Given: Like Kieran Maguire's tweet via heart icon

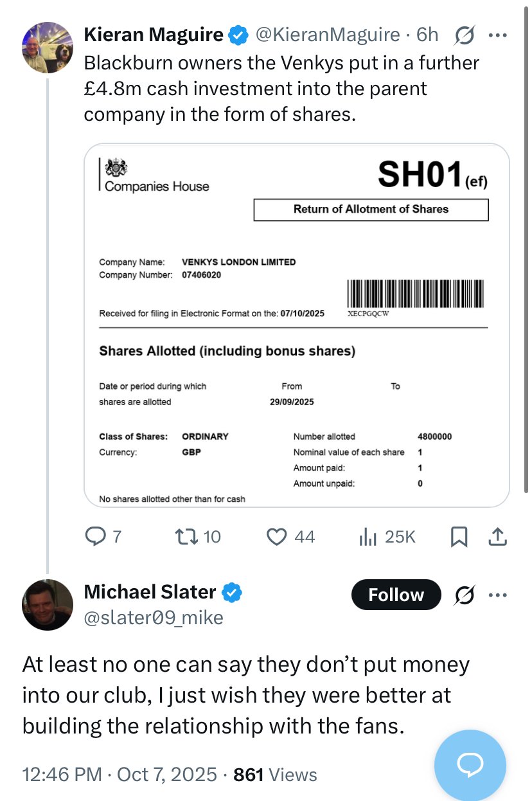Looking at the screenshot, I should pyautogui.click(x=276, y=536).
